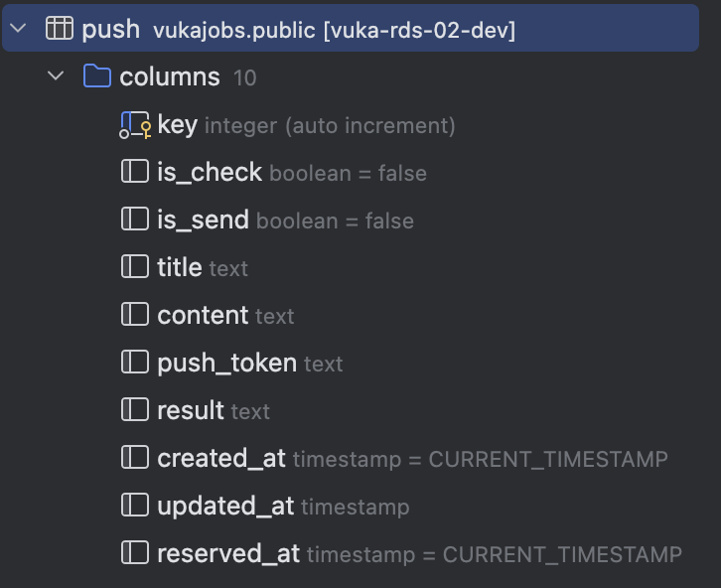
Task: Select the is_send boolean column
Action: tap(203, 220)
